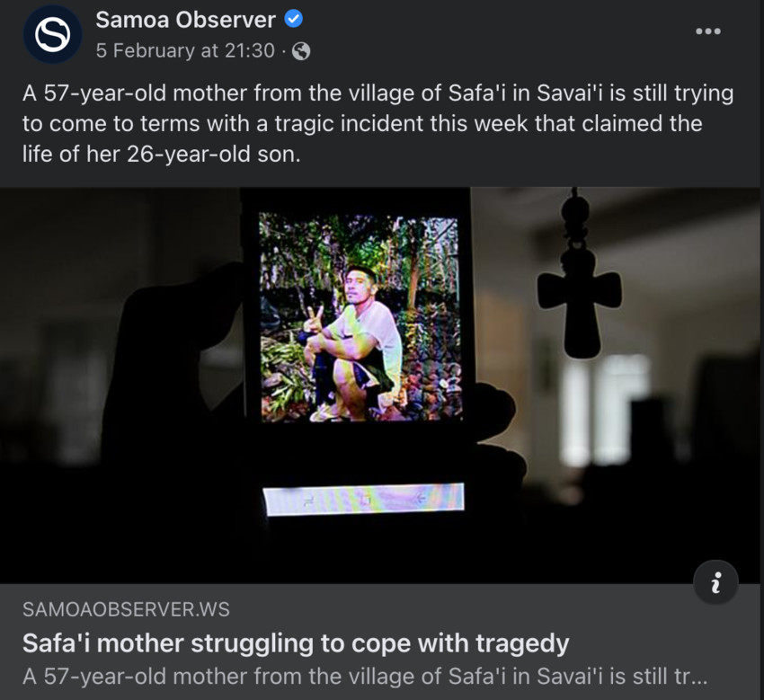Click the bright window area in photo
The width and height of the screenshot is (764, 700).
point(606,411)
